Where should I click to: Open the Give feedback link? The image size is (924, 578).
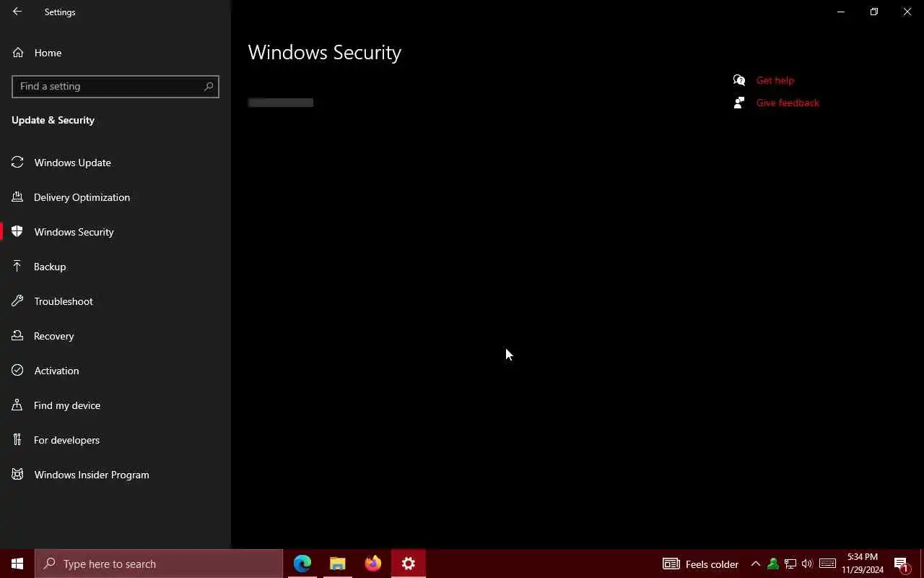(x=788, y=103)
